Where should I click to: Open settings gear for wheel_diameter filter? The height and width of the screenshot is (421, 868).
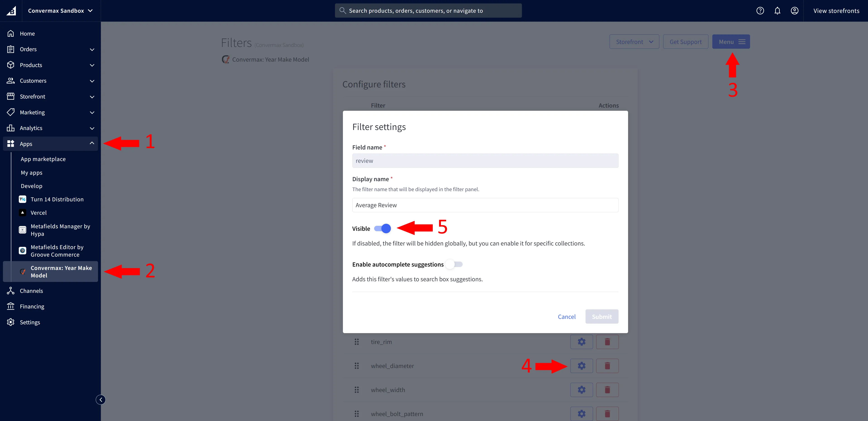pyautogui.click(x=581, y=366)
